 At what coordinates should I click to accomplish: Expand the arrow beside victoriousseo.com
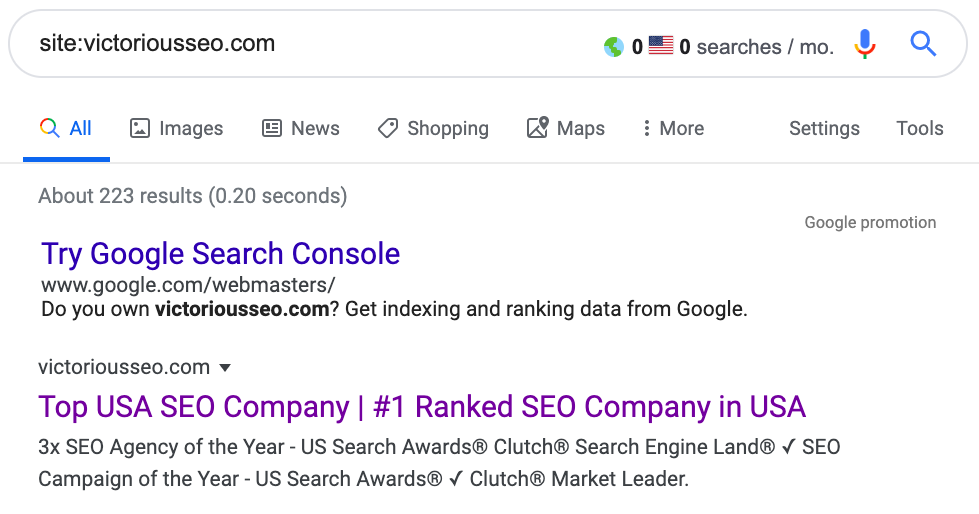tap(225, 368)
